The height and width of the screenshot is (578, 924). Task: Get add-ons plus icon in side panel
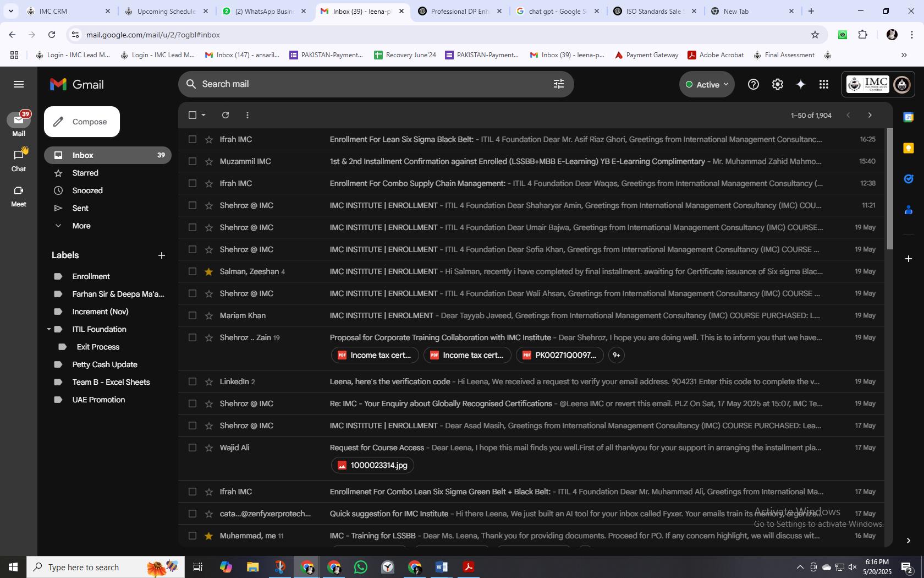click(x=908, y=258)
